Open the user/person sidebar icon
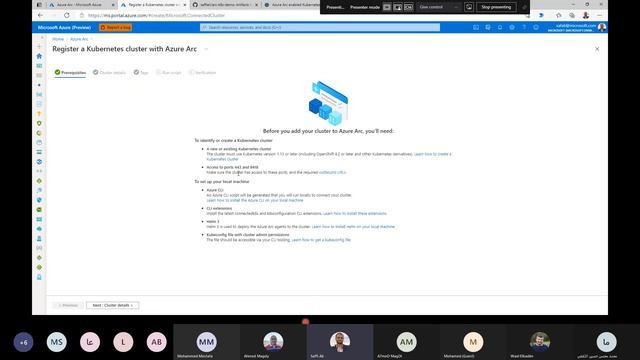The image size is (640, 360). (39, 238)
